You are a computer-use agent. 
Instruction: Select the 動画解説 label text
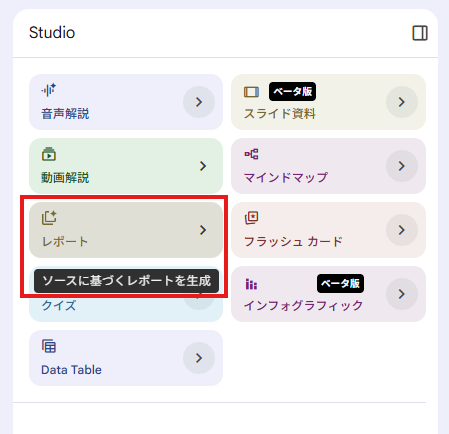(65, 178)
